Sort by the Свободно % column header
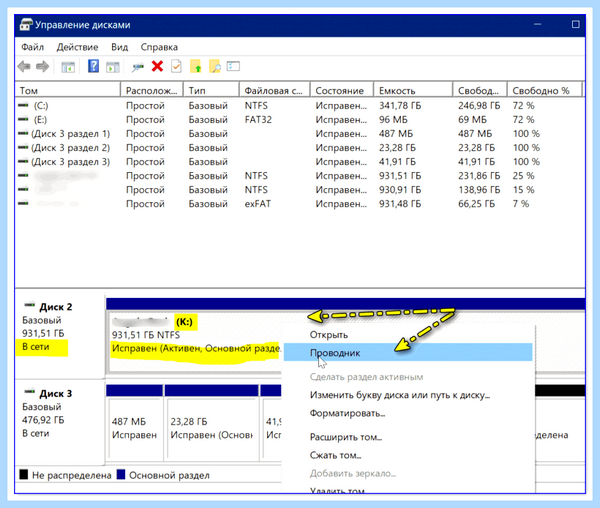This screenshot has width=600, height=508. point(544,91)
